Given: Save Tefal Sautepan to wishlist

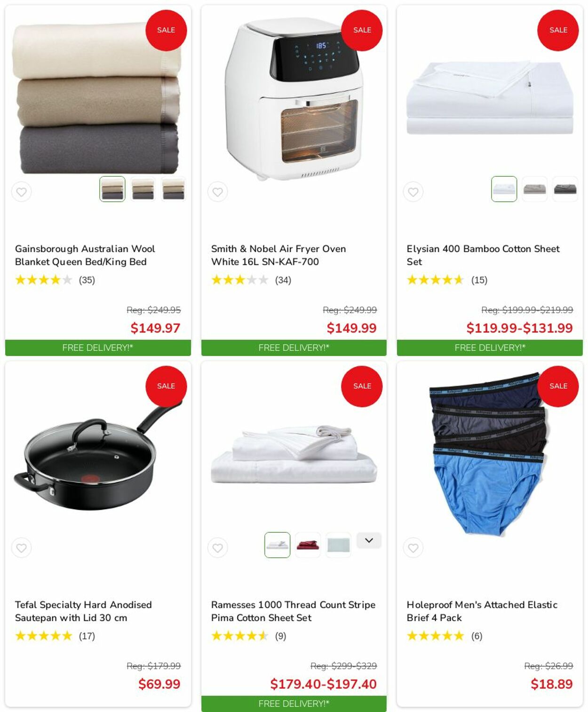Looking at the screenshot, I should click(x=22, y=548).
